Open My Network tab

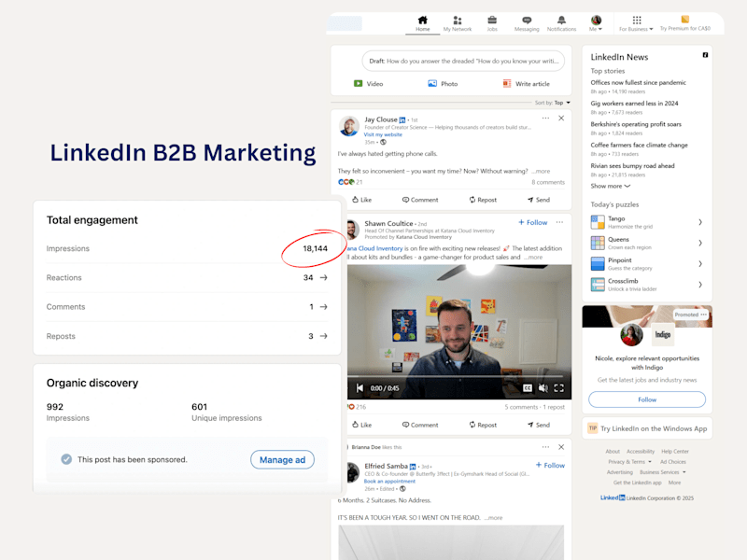coord(458,24)
